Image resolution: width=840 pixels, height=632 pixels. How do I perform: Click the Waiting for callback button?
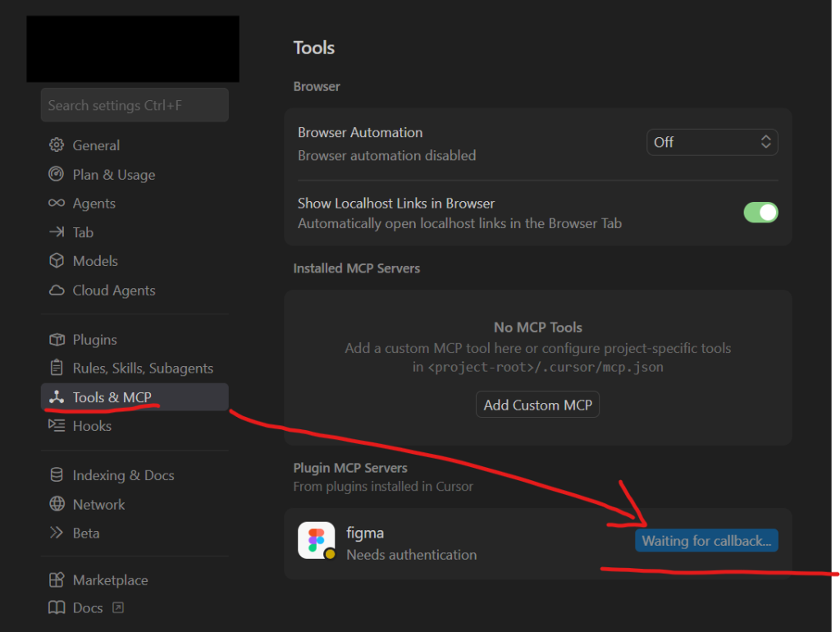[706, 541]
